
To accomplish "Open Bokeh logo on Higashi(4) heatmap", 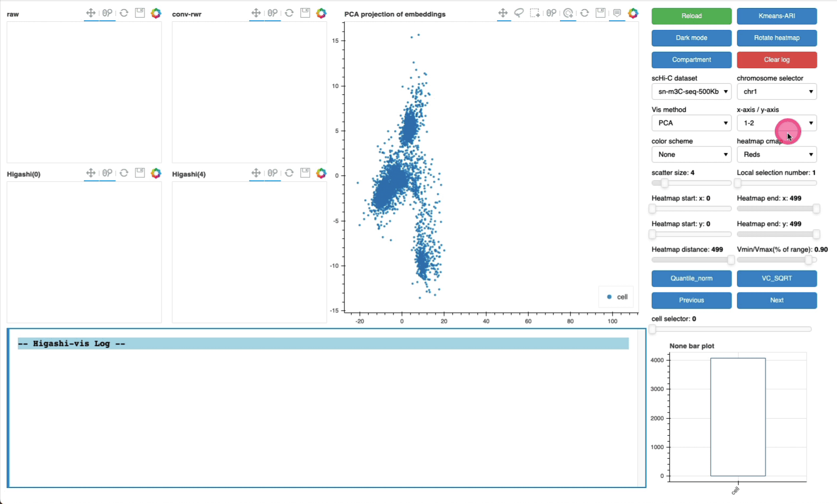I will click(321, 173).
